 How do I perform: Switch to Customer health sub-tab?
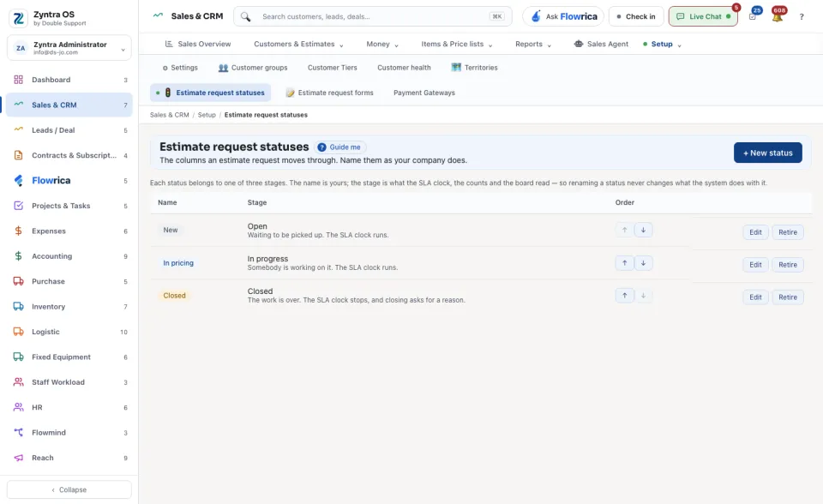coord(404,68)
